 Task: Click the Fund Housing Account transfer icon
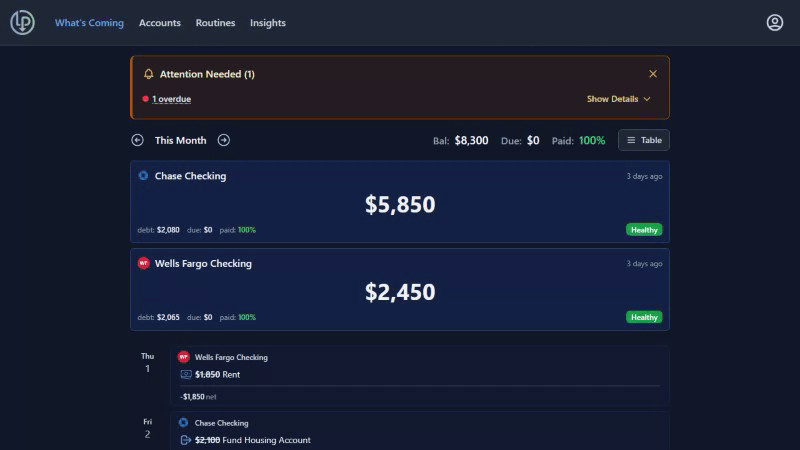tap(185, 440)
